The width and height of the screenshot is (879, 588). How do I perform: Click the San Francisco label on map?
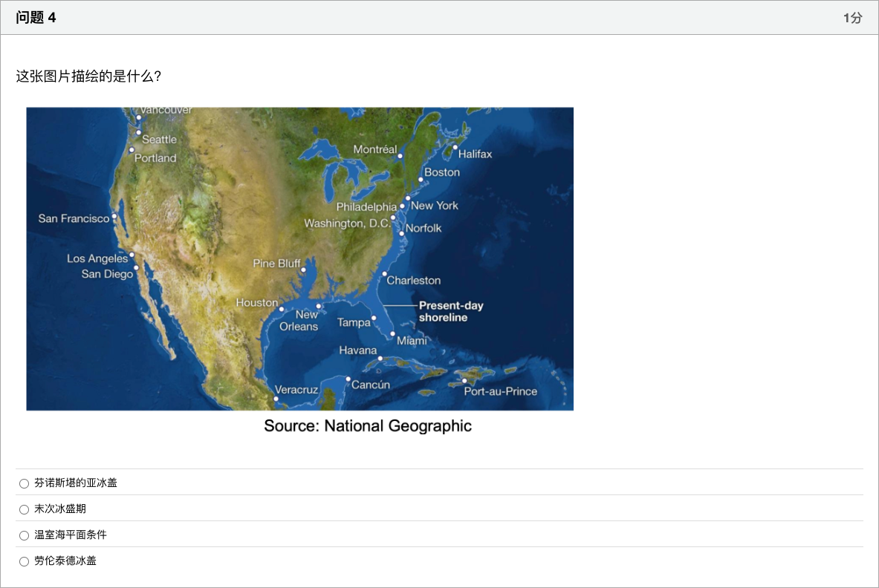[x=74, y=218]
